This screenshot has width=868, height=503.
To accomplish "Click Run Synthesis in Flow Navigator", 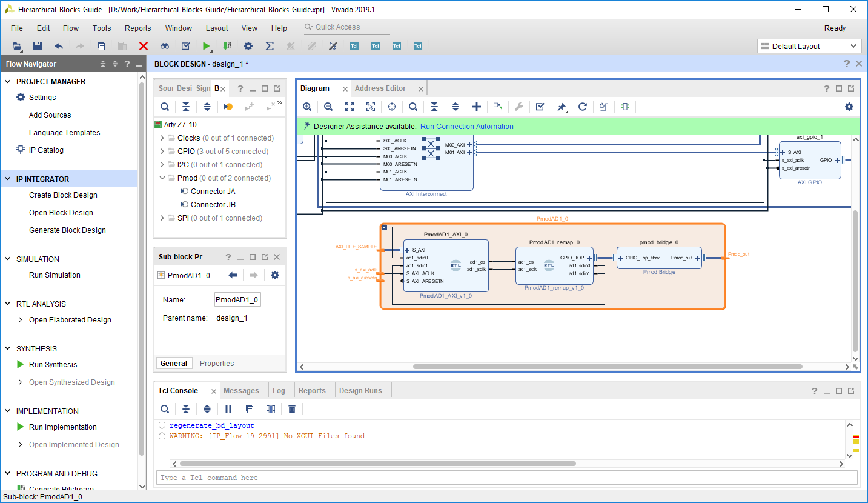I will coord(53,365).
